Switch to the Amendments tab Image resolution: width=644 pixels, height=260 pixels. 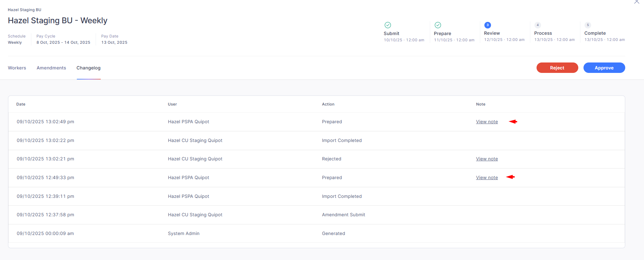[51, 68]
